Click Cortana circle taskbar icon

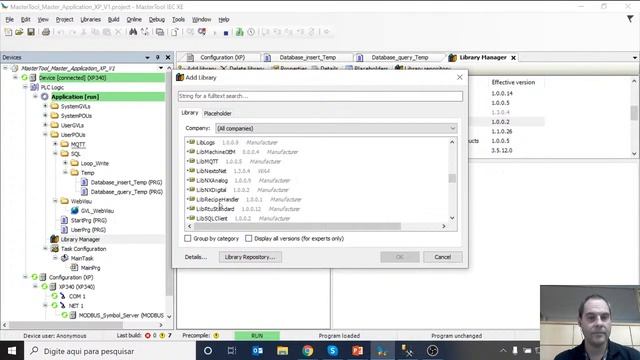tap(207, 351)
